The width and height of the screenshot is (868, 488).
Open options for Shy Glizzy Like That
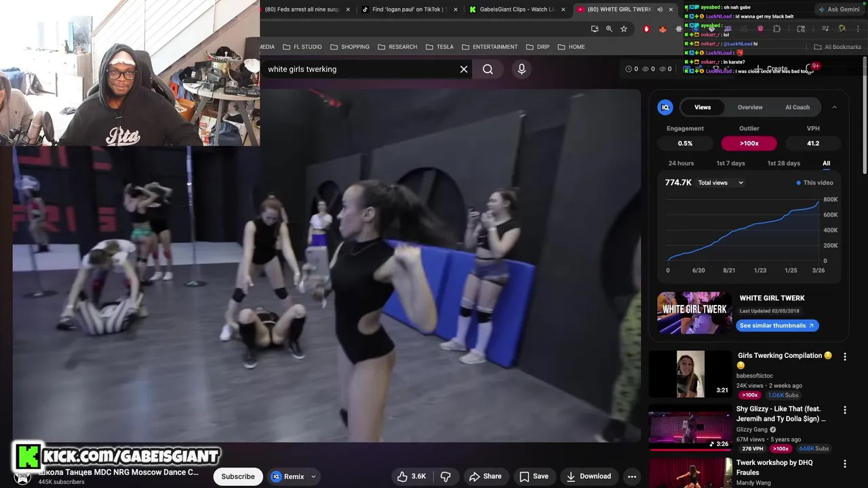click(x=845, y=410)
